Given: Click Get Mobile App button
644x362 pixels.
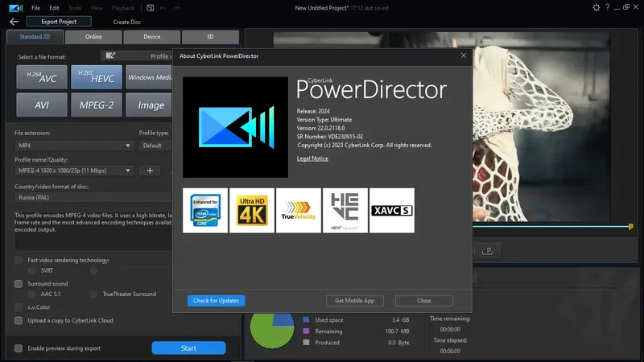Looking at the screenshot, I should pyautogui.click(x=355, y=300).
